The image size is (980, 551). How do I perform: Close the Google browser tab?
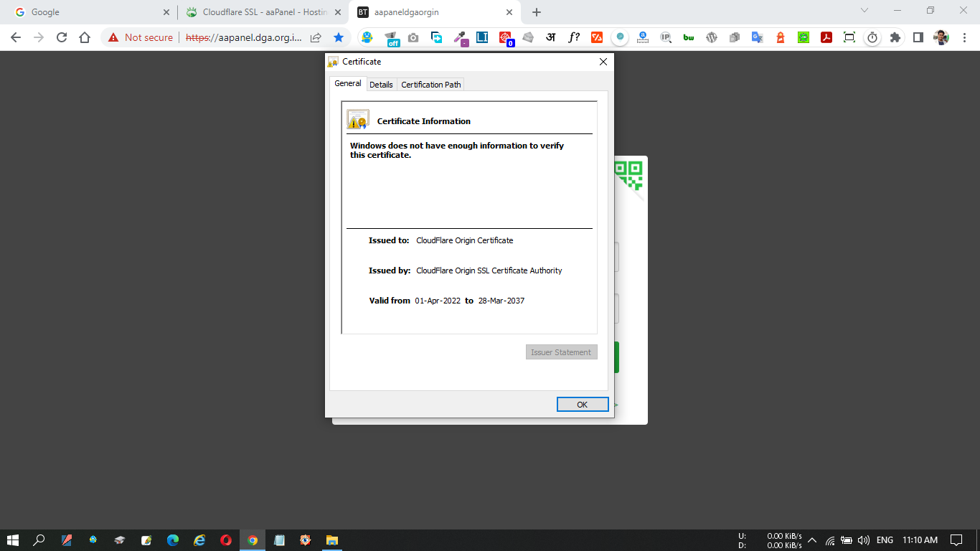tap(166, 12)
